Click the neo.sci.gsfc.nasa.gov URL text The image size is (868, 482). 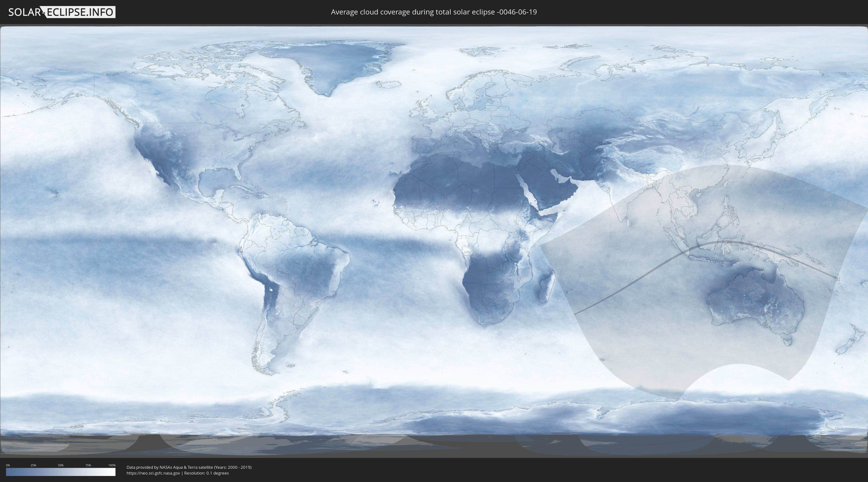(153, 473)
